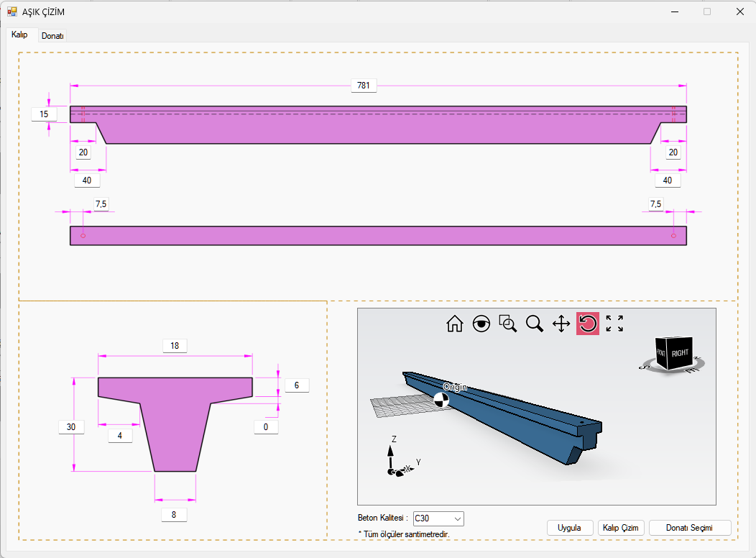Click the bottom width field showing 8

(175, 515)
